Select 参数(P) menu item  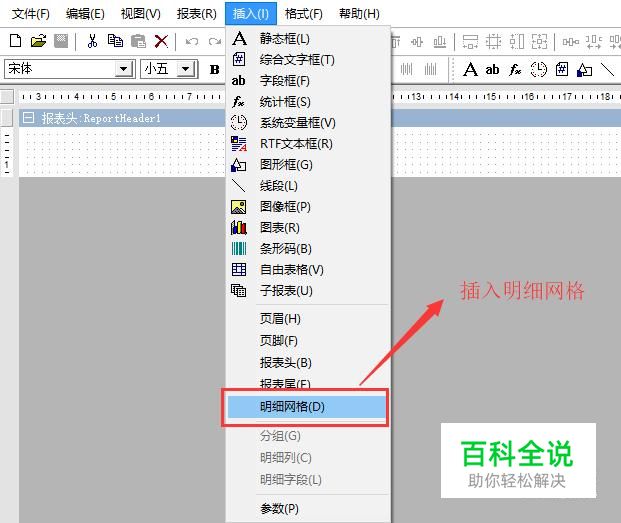click(x=308, y=508)
